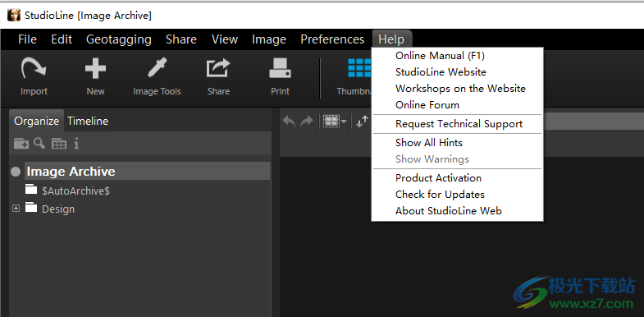Image resolution: width=644 pixels, height=317 pixels.
Task: Click the gray dot beside Image Archive
Action: click(x=16, y=172)
